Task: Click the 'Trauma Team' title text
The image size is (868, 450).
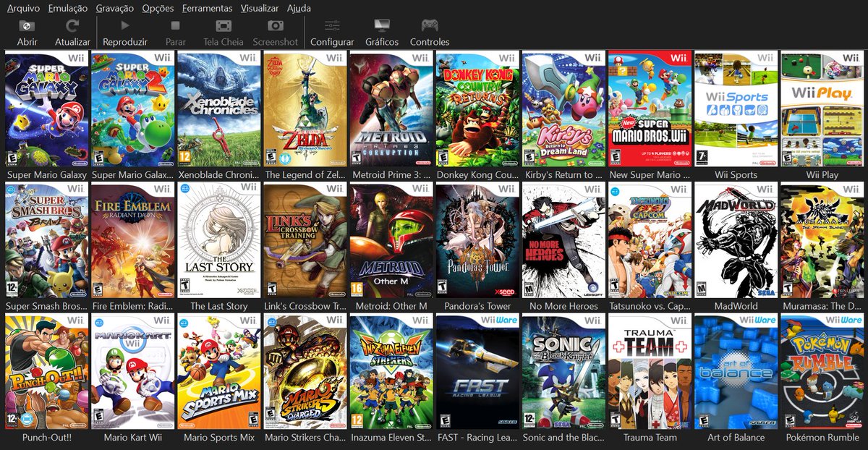Action: (650, 438)
